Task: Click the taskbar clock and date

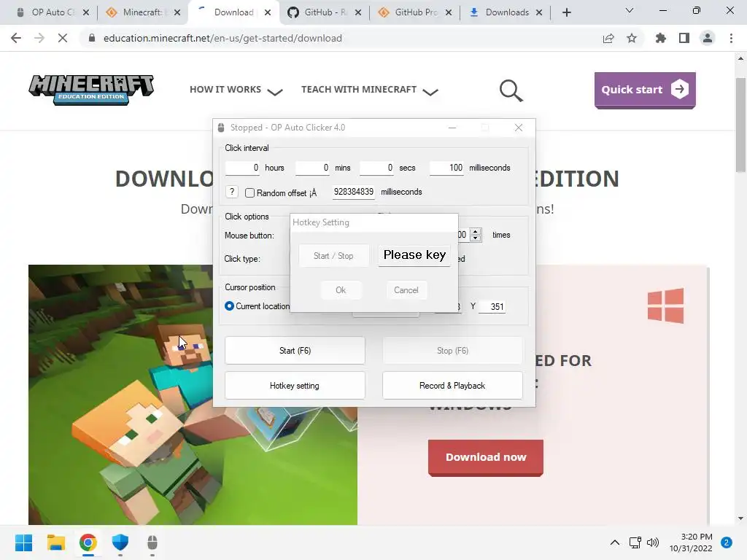Action: point(691,542)
